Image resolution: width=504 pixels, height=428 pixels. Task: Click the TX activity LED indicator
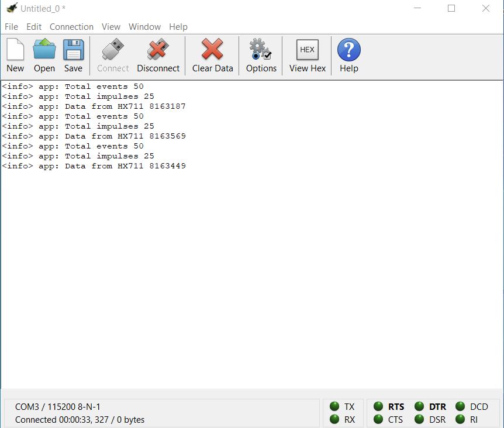pos(334,406)
